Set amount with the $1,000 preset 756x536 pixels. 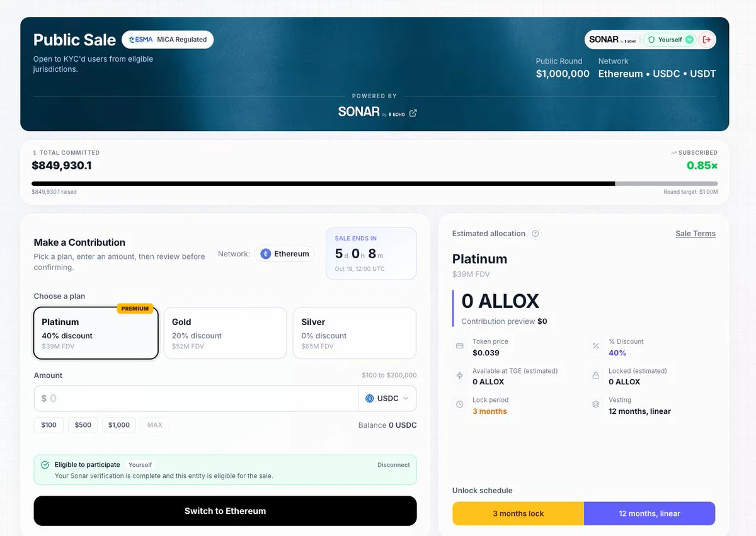pos(119,425)
